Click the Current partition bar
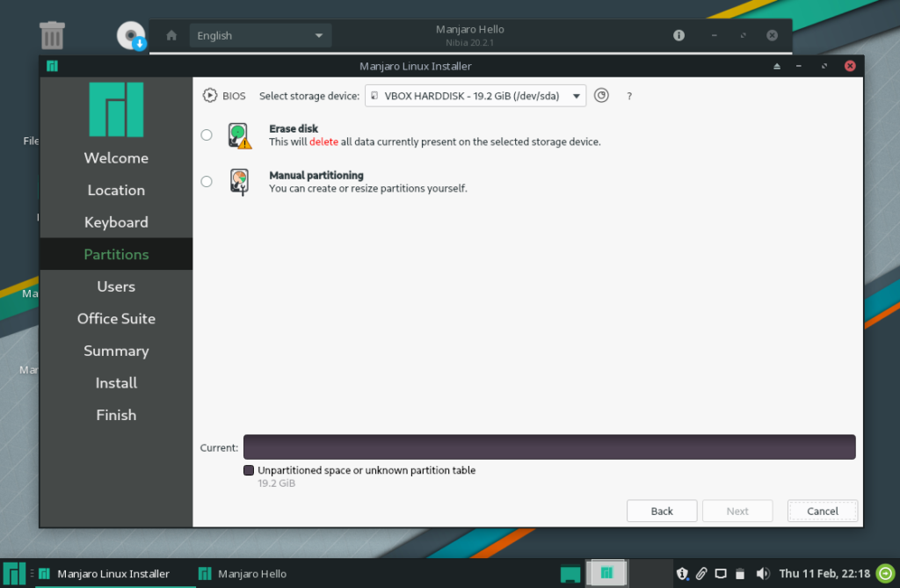 click(x=549, y=447)
